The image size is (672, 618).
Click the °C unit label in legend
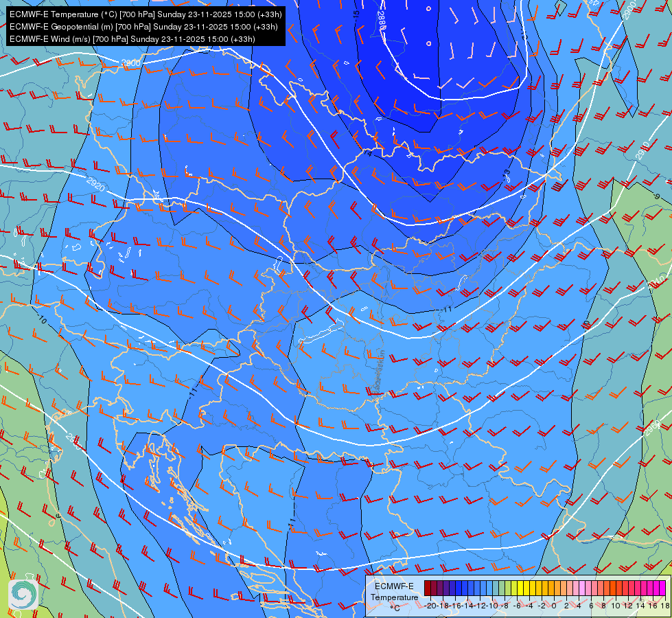pos(395,608)
